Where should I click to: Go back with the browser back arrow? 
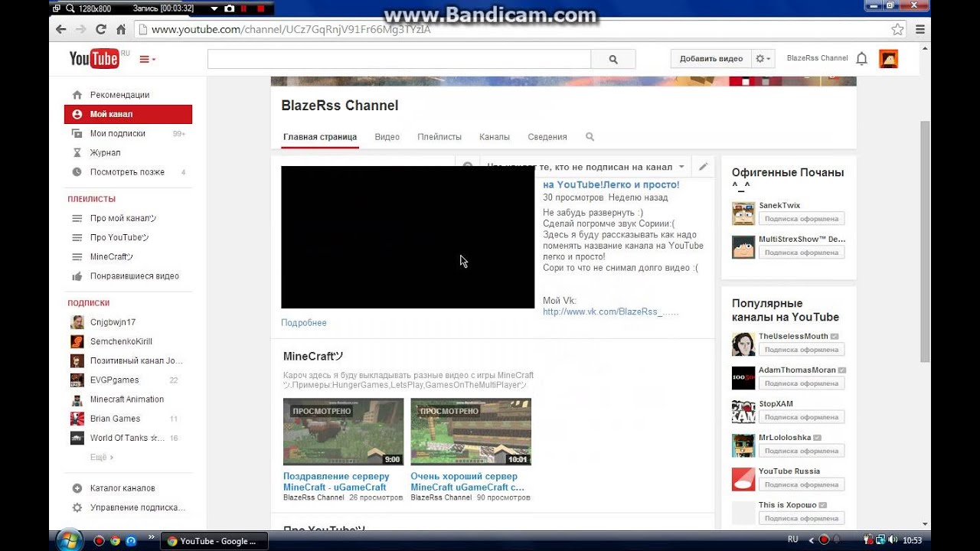pyautogui.click(x=61, y=29)
